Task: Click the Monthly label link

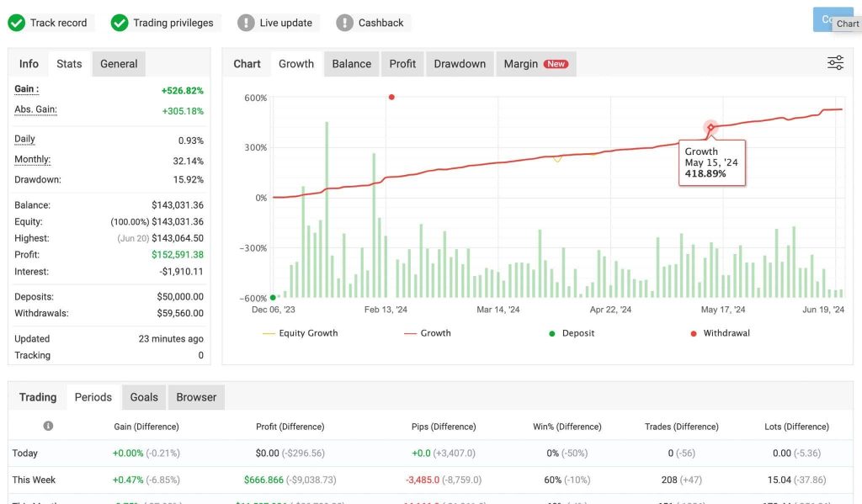Action: coord(33,159)
